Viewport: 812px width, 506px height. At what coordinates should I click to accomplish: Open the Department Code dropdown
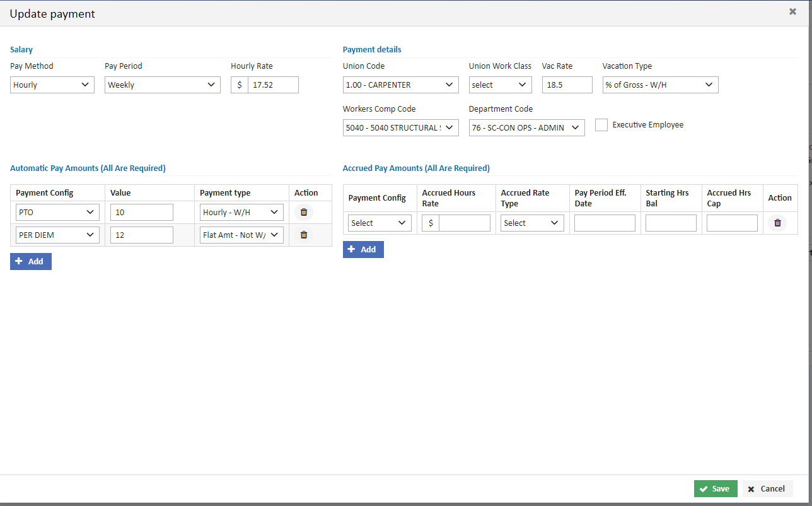click(x=527, y=127)
